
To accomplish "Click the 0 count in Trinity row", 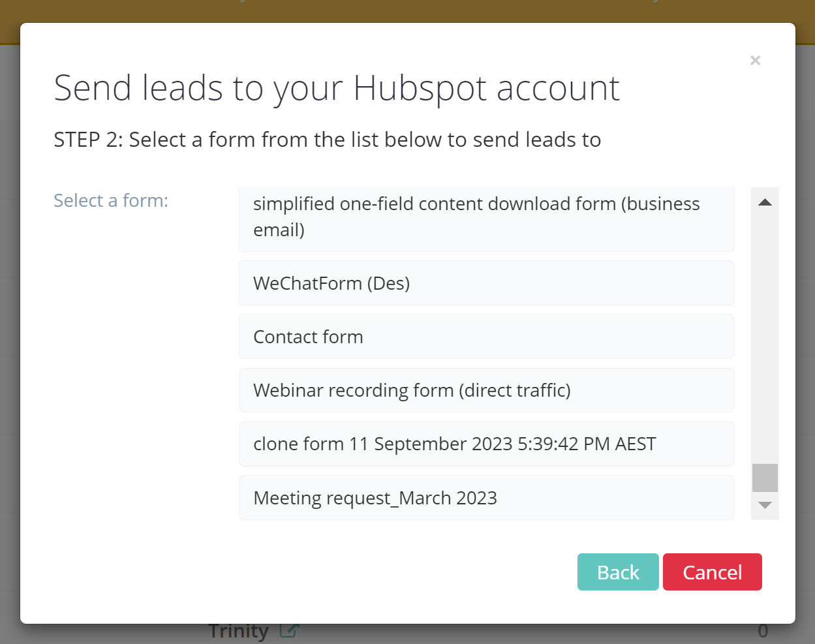I will pyautogui.click(x=762, y=632).
